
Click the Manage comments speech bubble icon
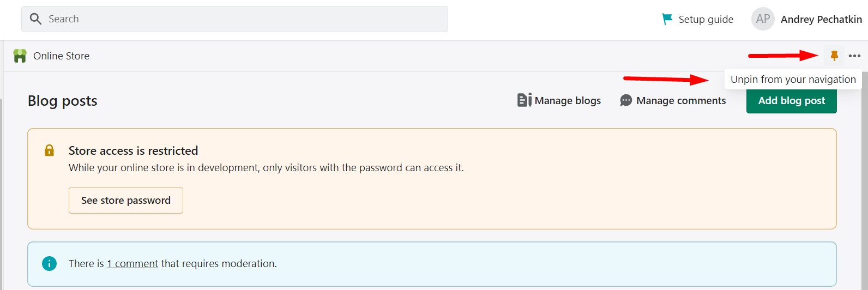point(626,100)
